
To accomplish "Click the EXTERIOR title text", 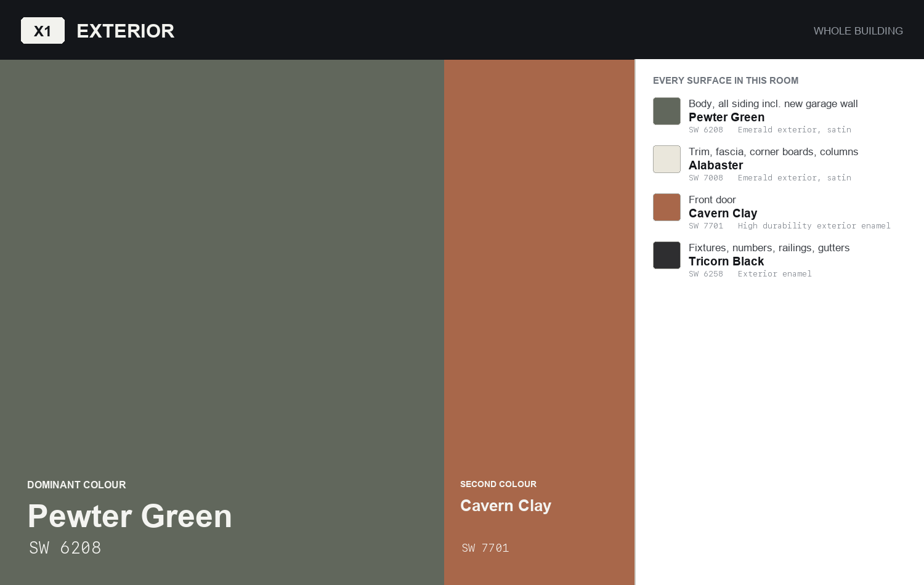I will coord(126,31).
